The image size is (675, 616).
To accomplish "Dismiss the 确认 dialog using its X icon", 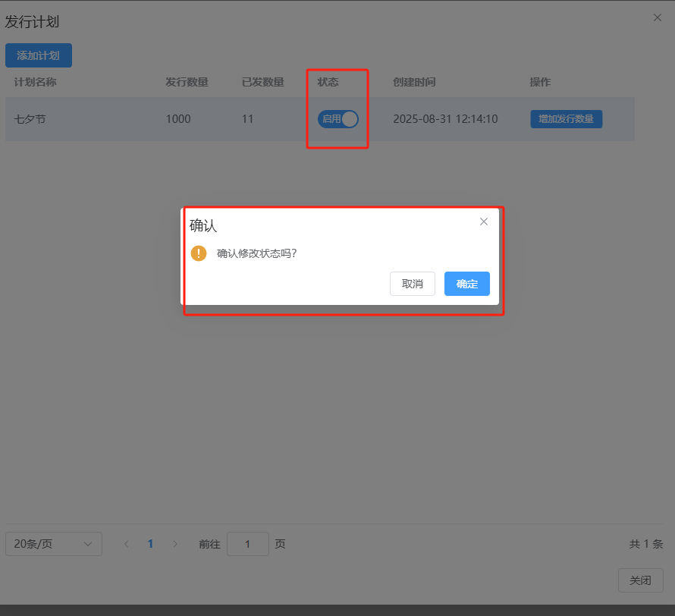I will tap(484, 222).
